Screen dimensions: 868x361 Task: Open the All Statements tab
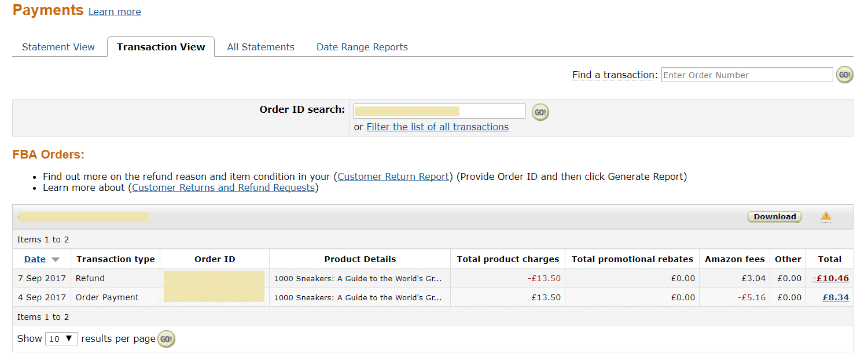coord(260,47)
